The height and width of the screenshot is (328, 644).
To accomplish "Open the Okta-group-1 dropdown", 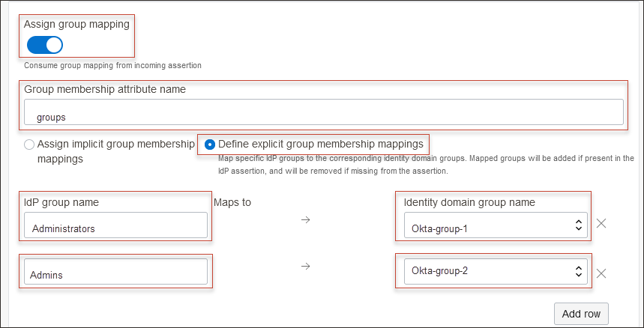I will pos(493,225).
